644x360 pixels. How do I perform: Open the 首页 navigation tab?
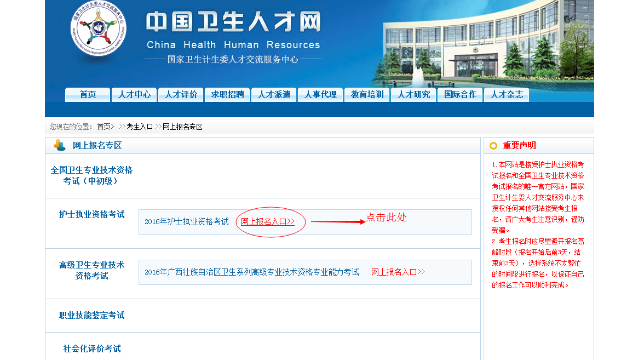[88, 95]
